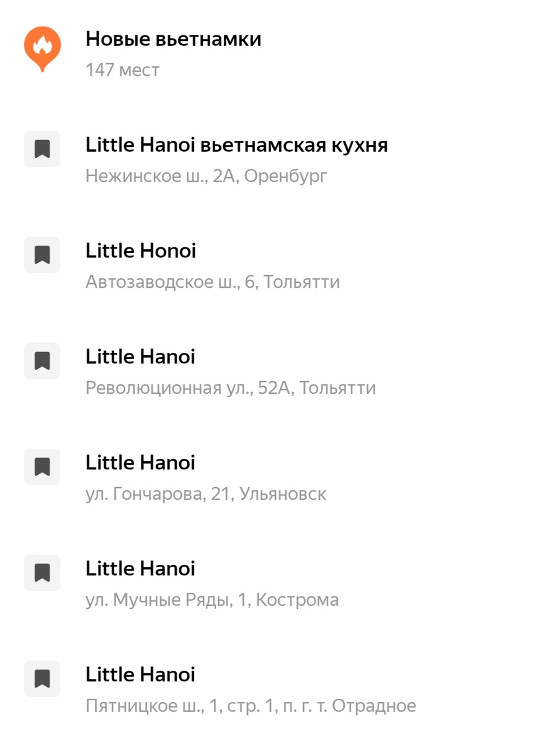Select Little Hanoi on Революционная ул., 52А
Viewport: 560px width, 744px height.
140,356
